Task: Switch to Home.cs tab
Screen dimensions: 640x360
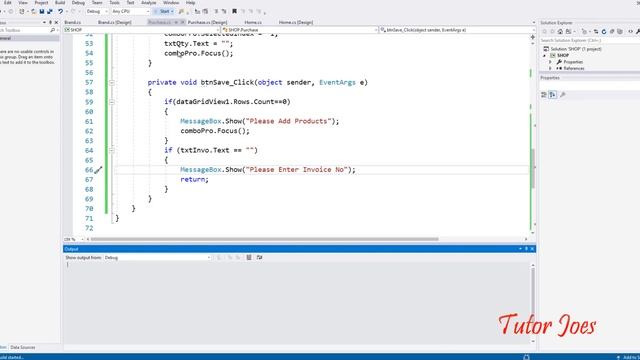Action: (253, 22)
